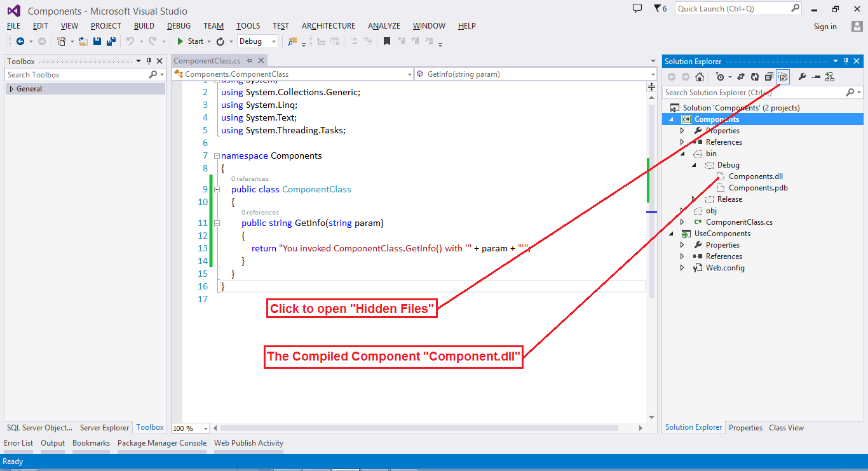Expand the References node of UseComponents
Screen dimensions: 868x471
681,256
